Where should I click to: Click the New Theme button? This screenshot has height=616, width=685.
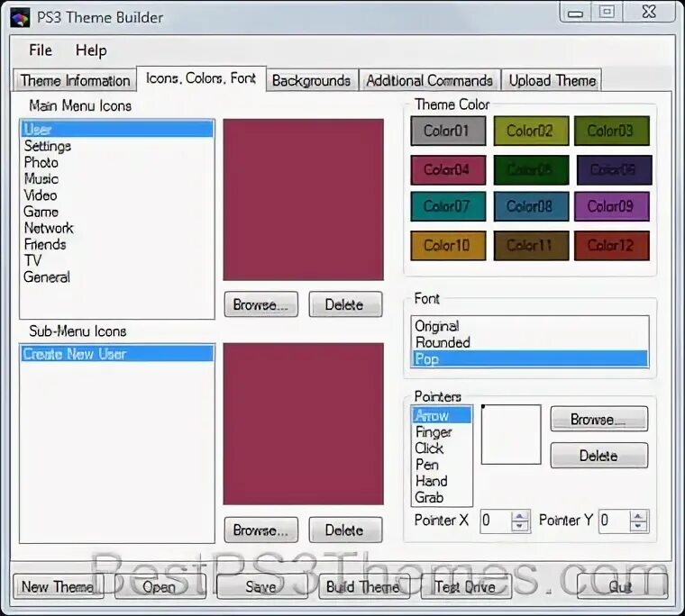[x=58, y=586]
